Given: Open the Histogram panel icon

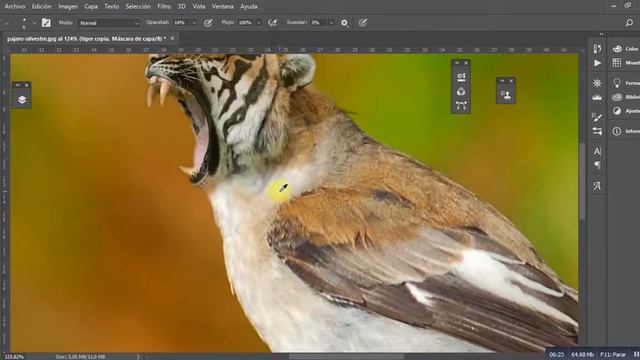Looking at the screenshot, I should 597,97.
